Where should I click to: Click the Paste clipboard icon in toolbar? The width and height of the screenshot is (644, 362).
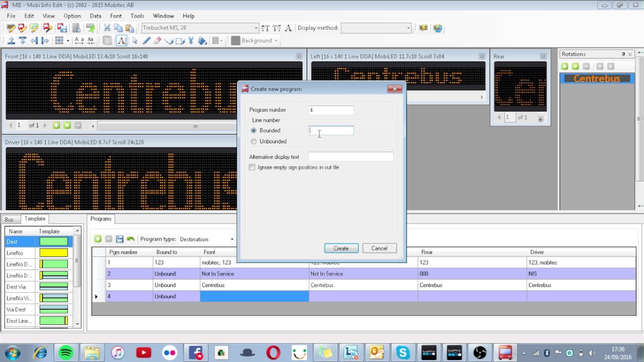(129, 28)
